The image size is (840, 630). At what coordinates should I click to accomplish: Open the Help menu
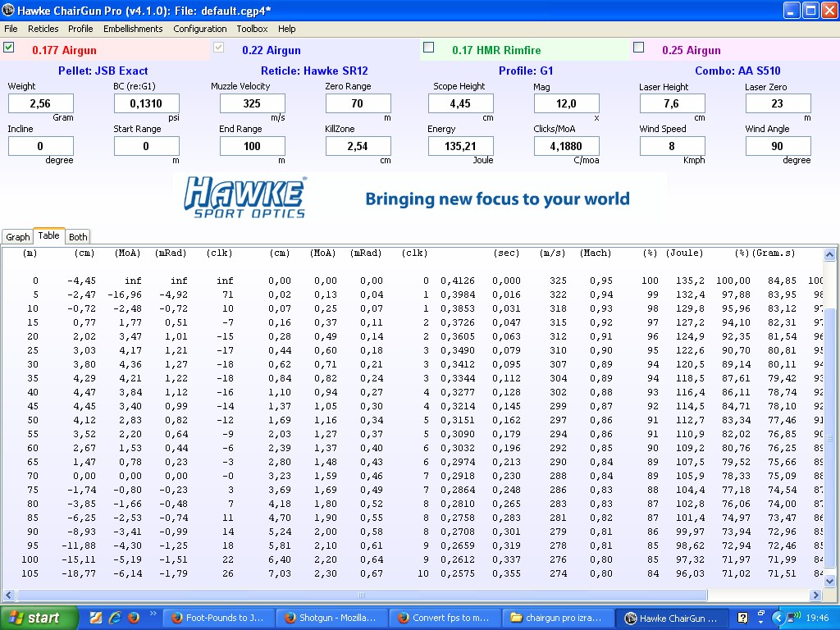click(x=286, y=29)
